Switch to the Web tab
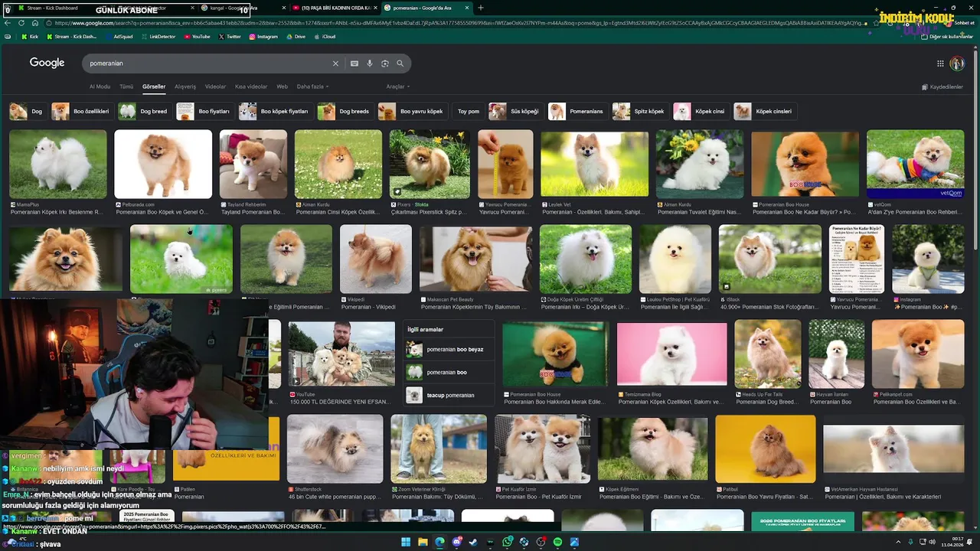The image size is (980, 551). pyautogui.click(x=282, y=86)
